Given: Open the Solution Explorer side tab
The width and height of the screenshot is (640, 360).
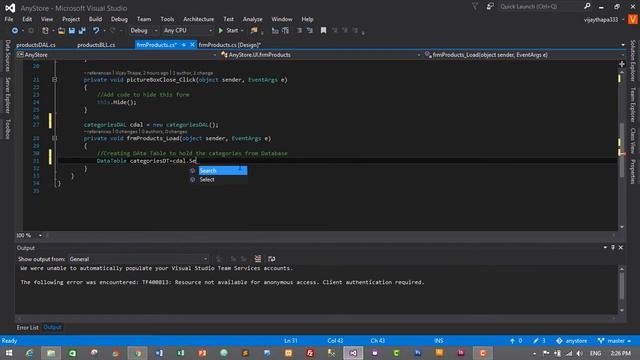Looking at the screenshot, I should pyautogui.click(x=633, y=60).
